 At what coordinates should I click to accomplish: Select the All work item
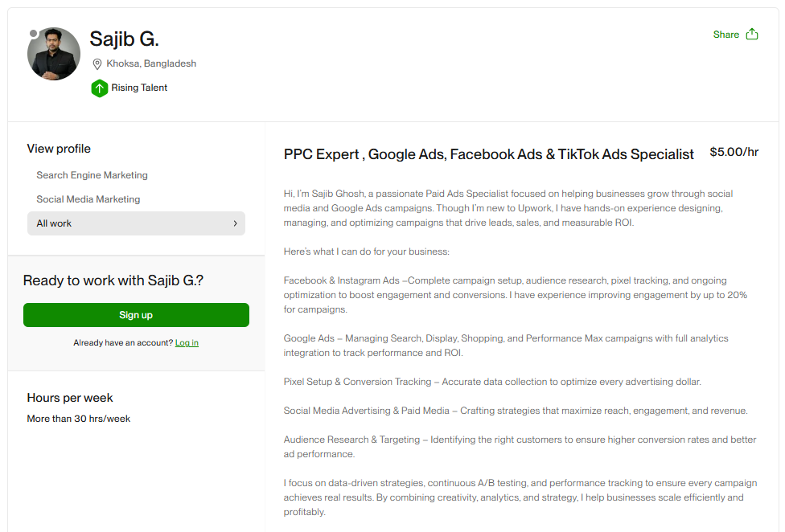pyautogui.click(x=54, y=223)
